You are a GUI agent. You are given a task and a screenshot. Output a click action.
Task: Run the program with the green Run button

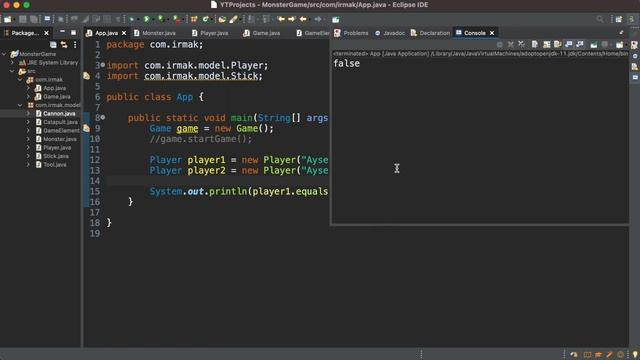click(147, 19)
